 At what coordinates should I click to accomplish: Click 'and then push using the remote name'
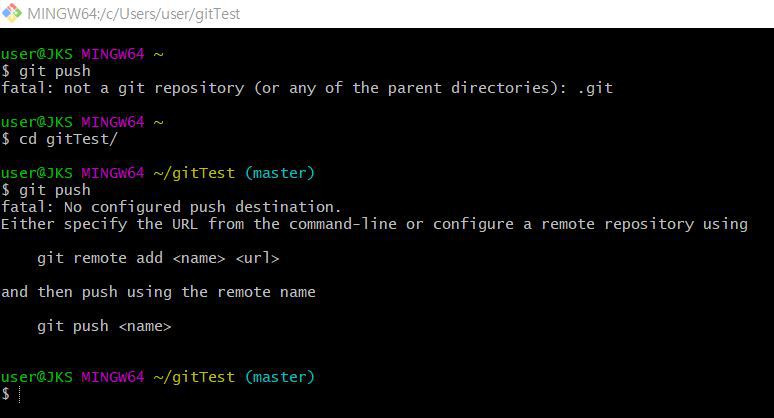click(x=158, y=292)
